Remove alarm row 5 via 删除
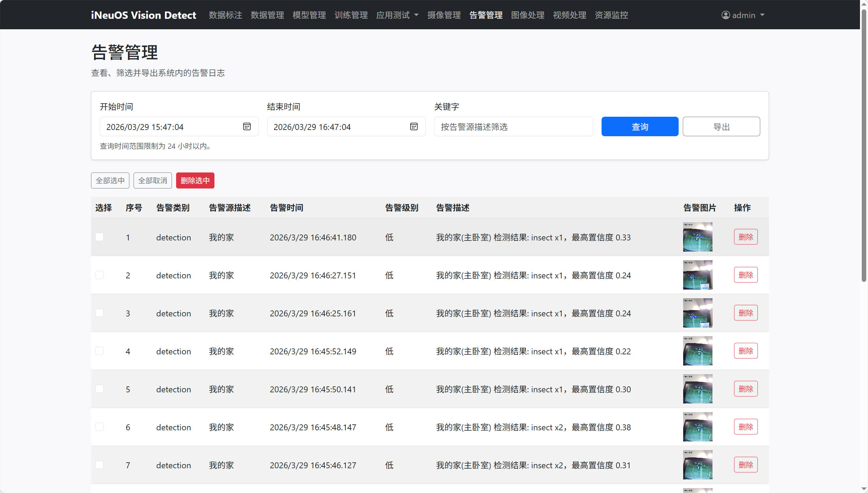Image resolution: width=868 pixels, height=493 pixels. tap(746, 389)
